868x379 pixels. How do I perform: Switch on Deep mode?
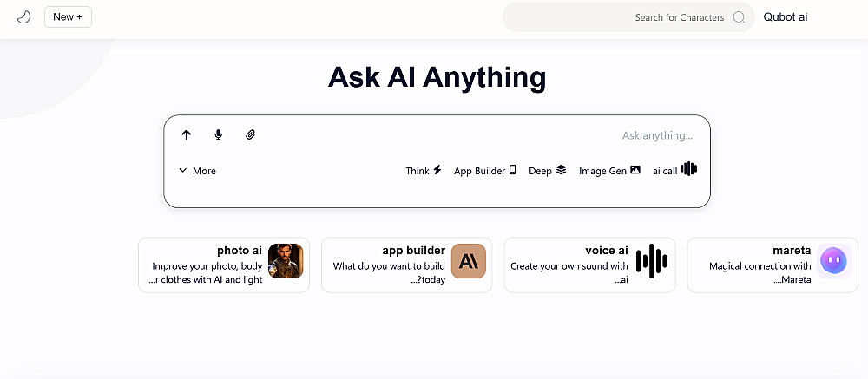tap(548, 171)
